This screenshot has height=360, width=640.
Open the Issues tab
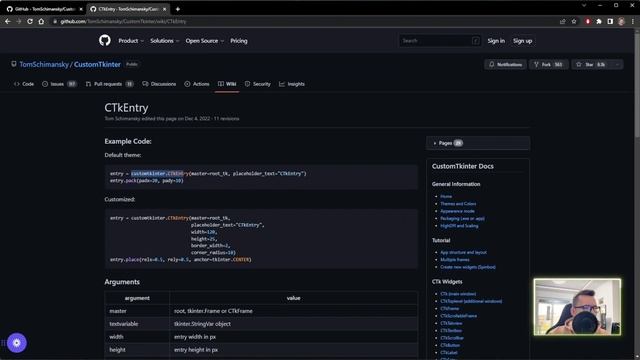click(x=59, y=84)
